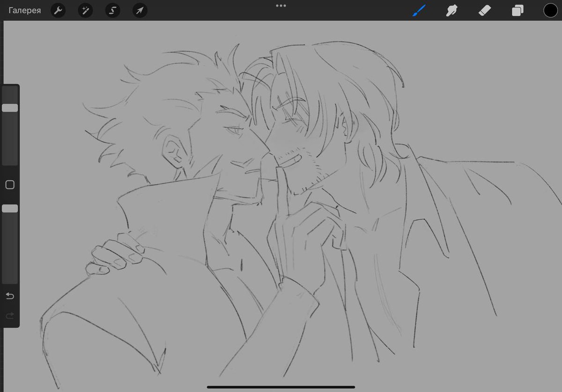Screen dimensions: 562x392
Task: Tap the Modify square button in the sidebar
Action: (10, 185)
